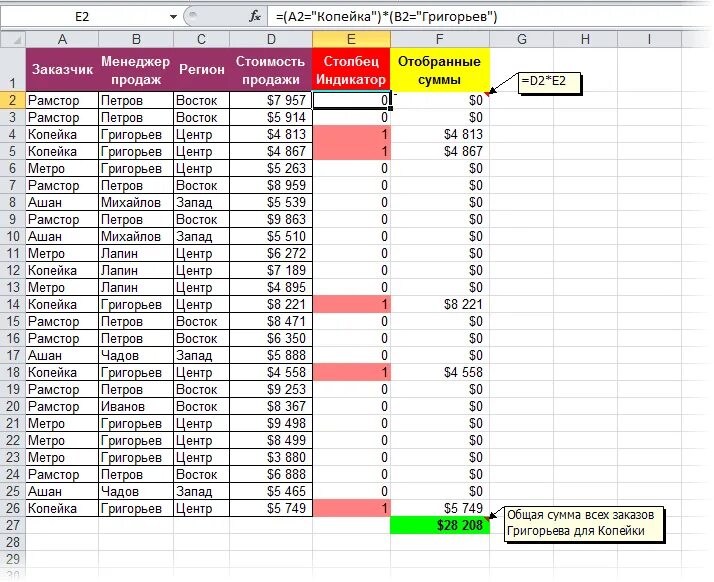Click cell $9 498
The width and height of the screenshot is (714, 582).
coord(271,424)
